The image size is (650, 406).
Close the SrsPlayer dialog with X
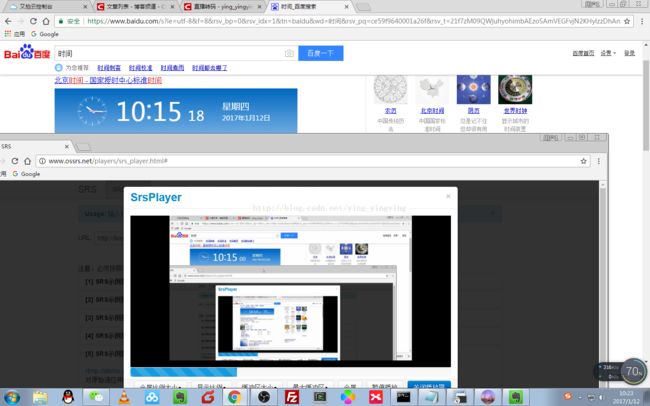coord(448,196)
